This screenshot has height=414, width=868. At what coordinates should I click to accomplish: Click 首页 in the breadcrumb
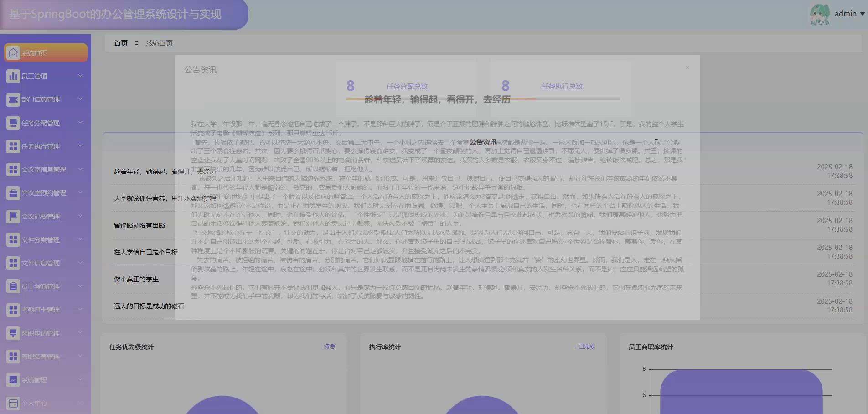[120, 43]
